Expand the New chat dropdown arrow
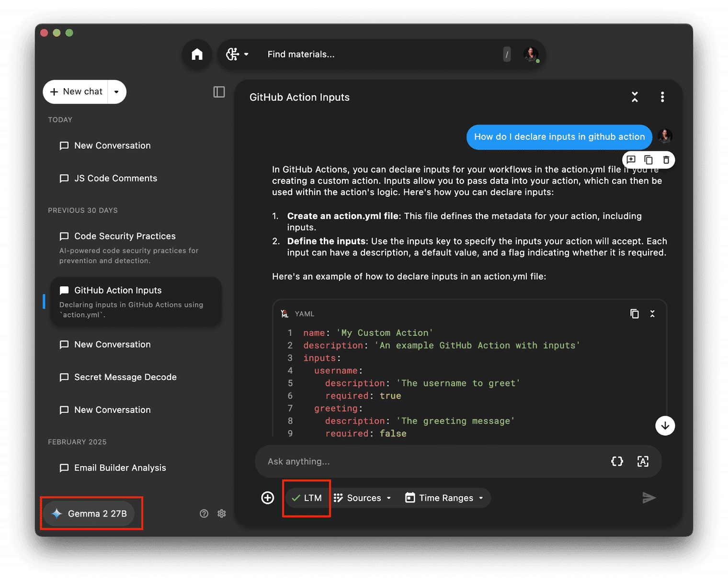The image size is (728, 583). click(x=116, y=91)
